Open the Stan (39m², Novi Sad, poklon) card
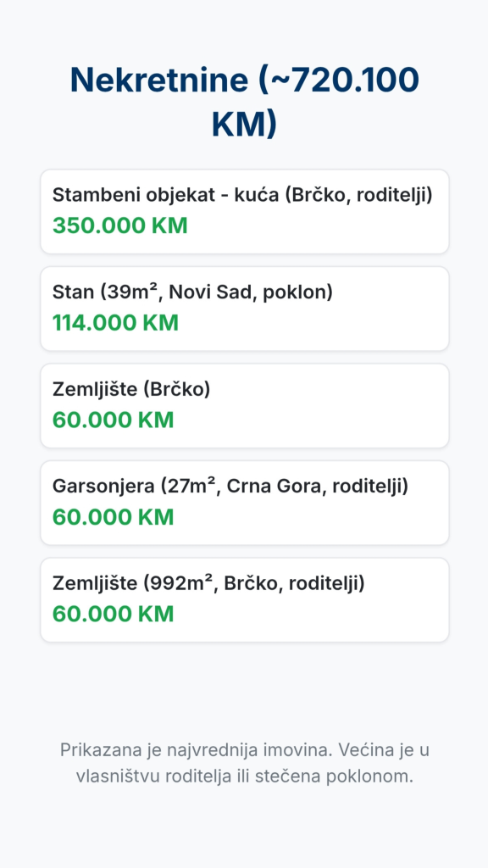The image size is (488, 868). 245,309
